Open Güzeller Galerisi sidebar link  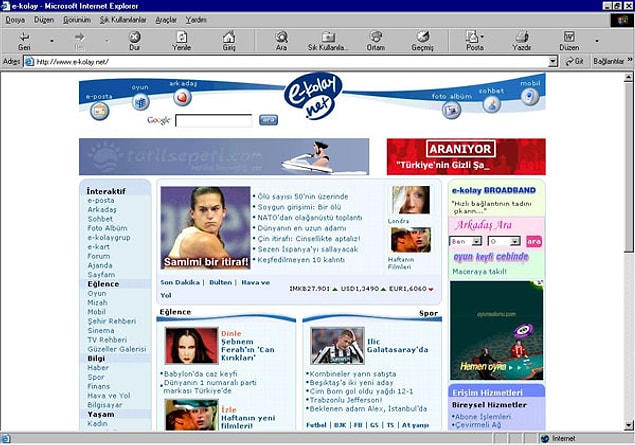[117, 349]
